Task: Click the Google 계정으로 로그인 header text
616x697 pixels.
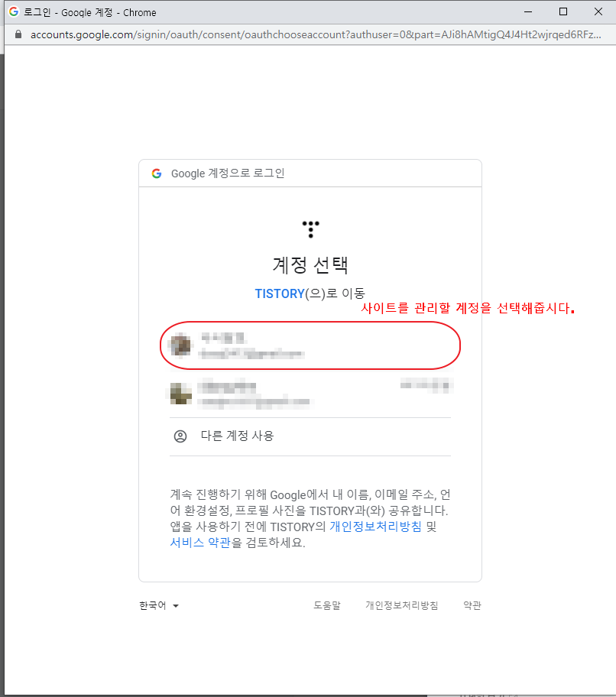Action: [x=228, y=173]
